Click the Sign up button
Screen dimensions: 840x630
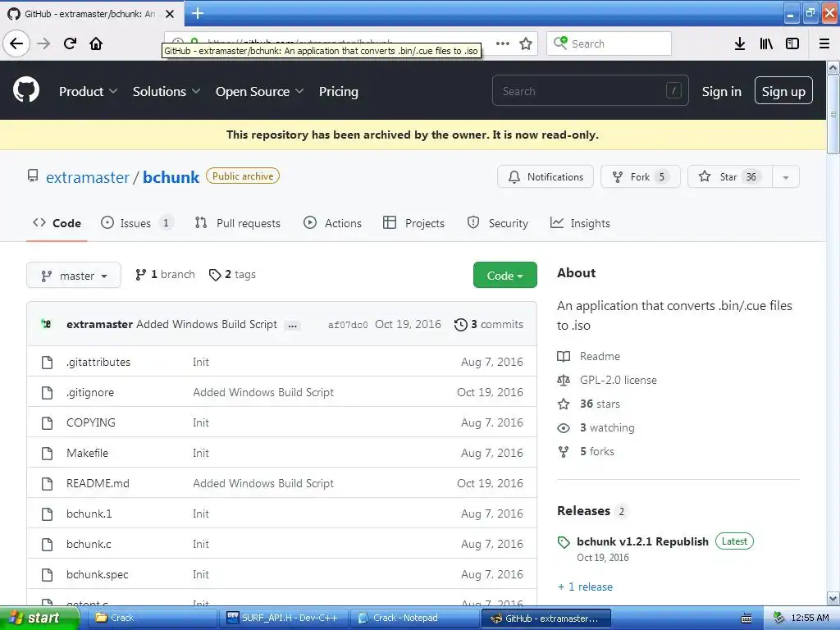[x=783, y=92]
